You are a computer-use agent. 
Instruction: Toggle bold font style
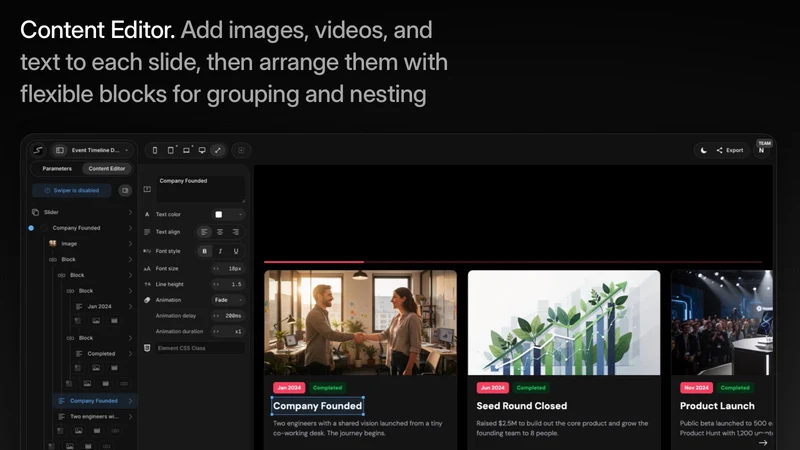click(205, 251)
